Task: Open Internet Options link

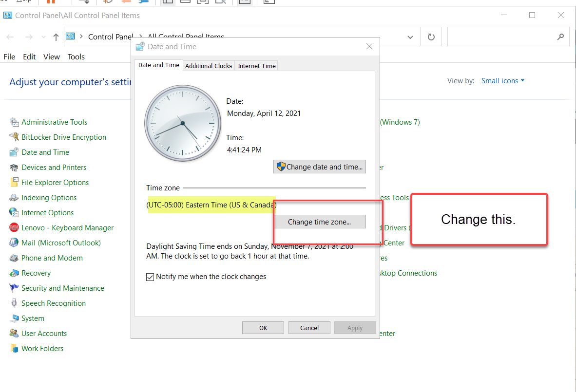Action: (x=47, y=212)
